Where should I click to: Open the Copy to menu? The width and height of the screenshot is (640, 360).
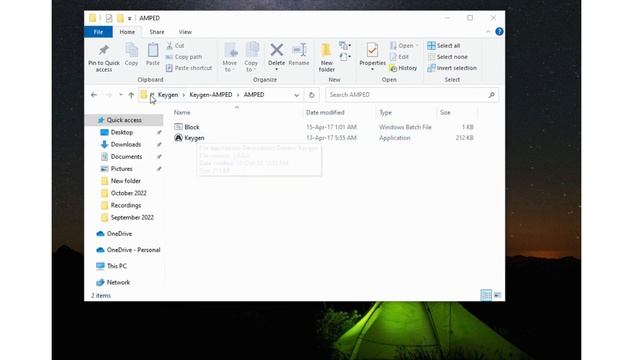click(251, 58)
